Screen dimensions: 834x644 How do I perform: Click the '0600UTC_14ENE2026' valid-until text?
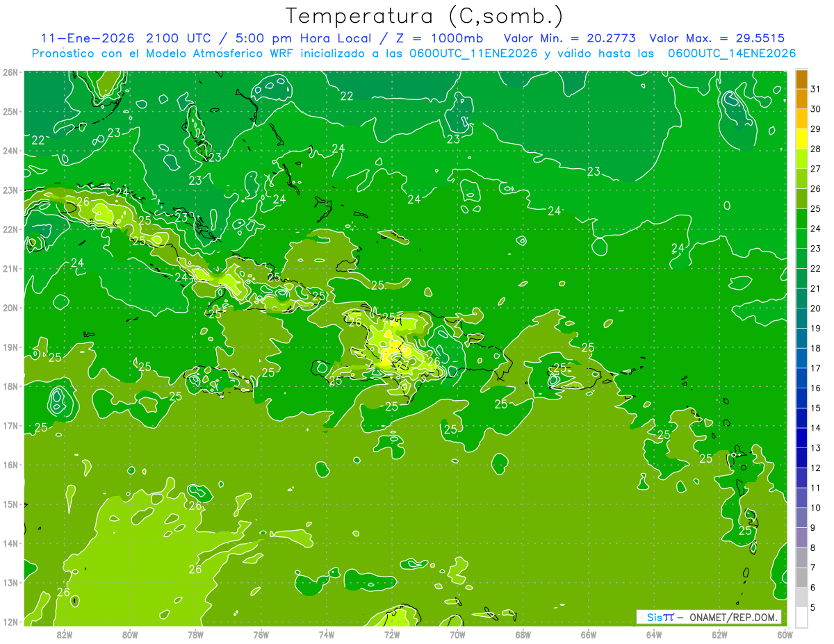(x=731, y=53)
